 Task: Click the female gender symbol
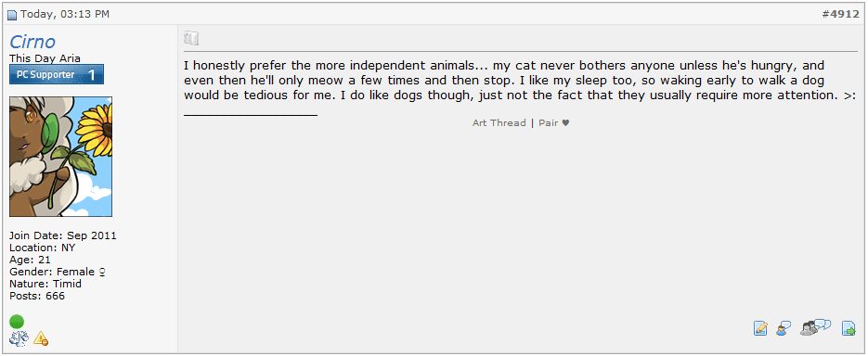point(102,272)
